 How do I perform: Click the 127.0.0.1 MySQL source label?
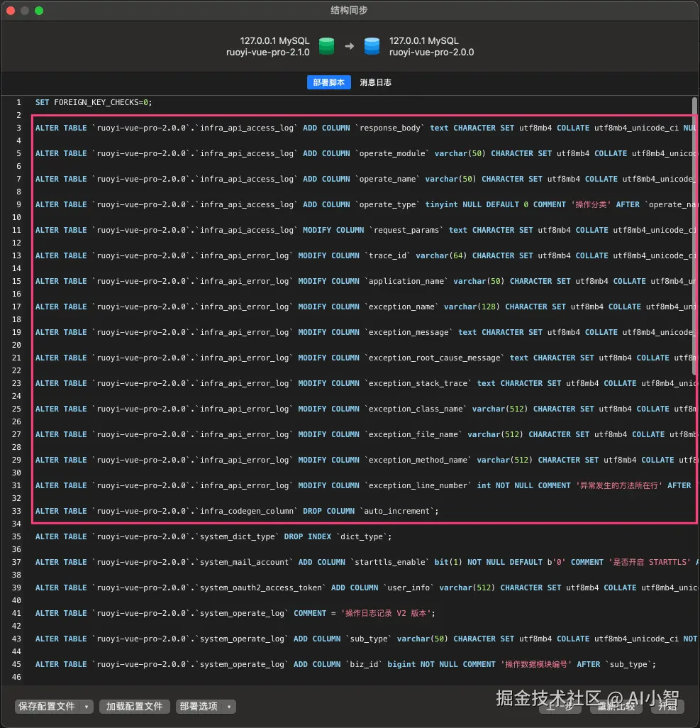(274, 40)
